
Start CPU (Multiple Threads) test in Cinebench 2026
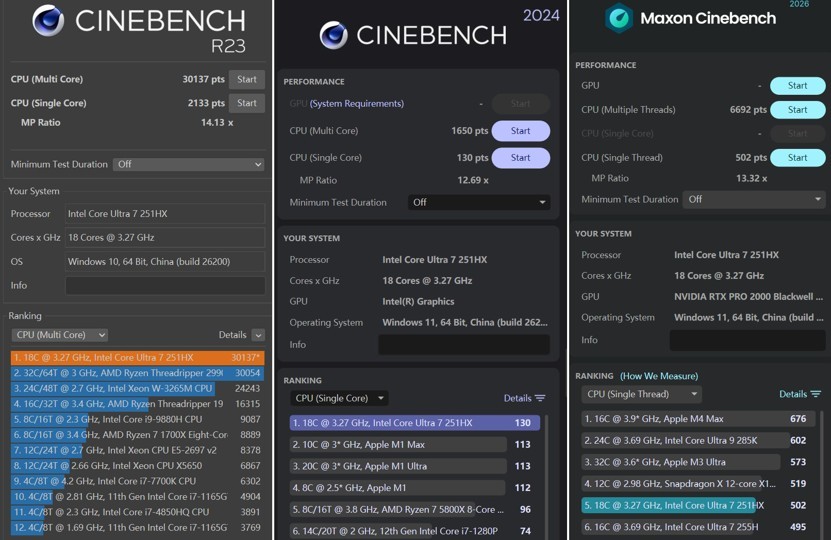(x=797, y=110)
